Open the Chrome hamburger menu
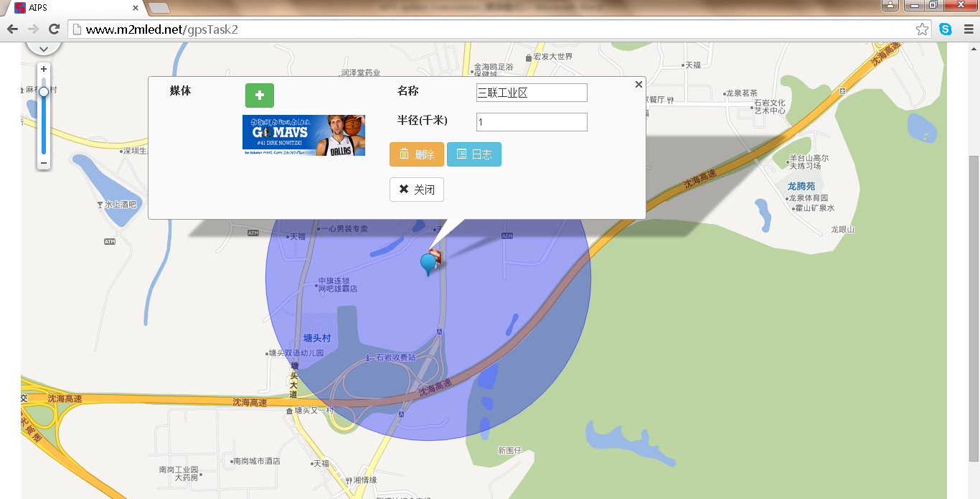Image resolution: width=980 pixels, height=499 pixels. pyautogui.click(x=969, y=29)
